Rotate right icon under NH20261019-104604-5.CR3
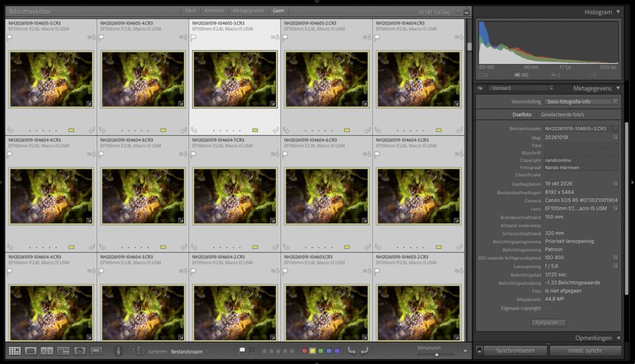 (460, 247)
